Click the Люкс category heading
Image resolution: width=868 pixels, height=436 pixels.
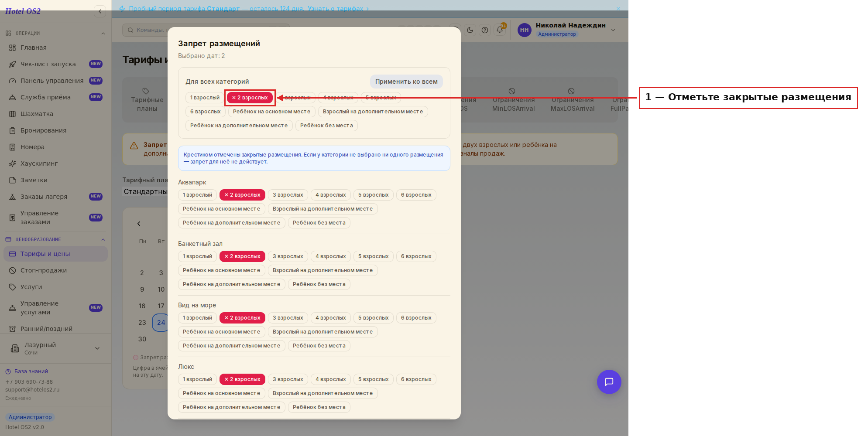pyautogui.click(x=186, y=367)
